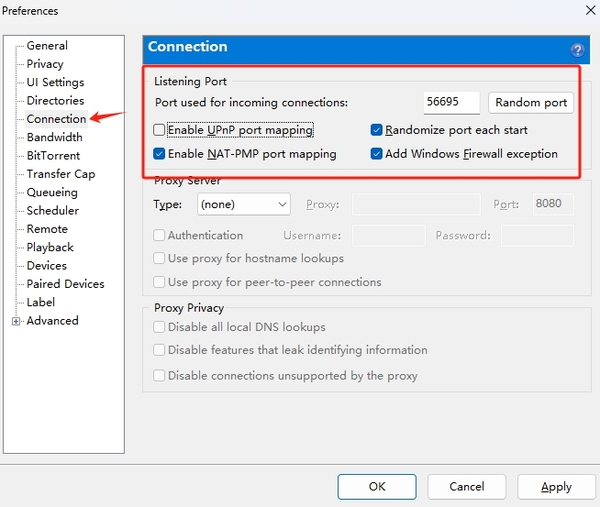Click the incoming port number field
Viewport: 600px width, 507px height.
tap(453, 102)
